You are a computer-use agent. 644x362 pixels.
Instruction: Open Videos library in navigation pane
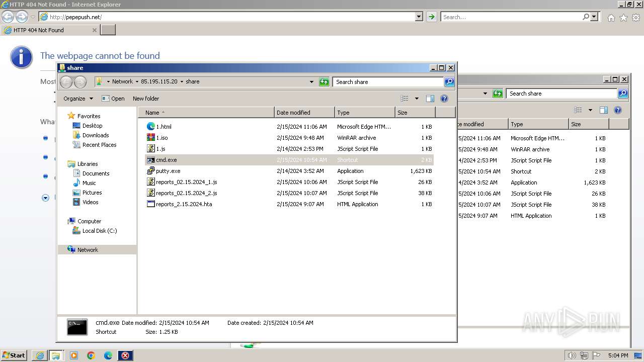click(x=90, y=202)
